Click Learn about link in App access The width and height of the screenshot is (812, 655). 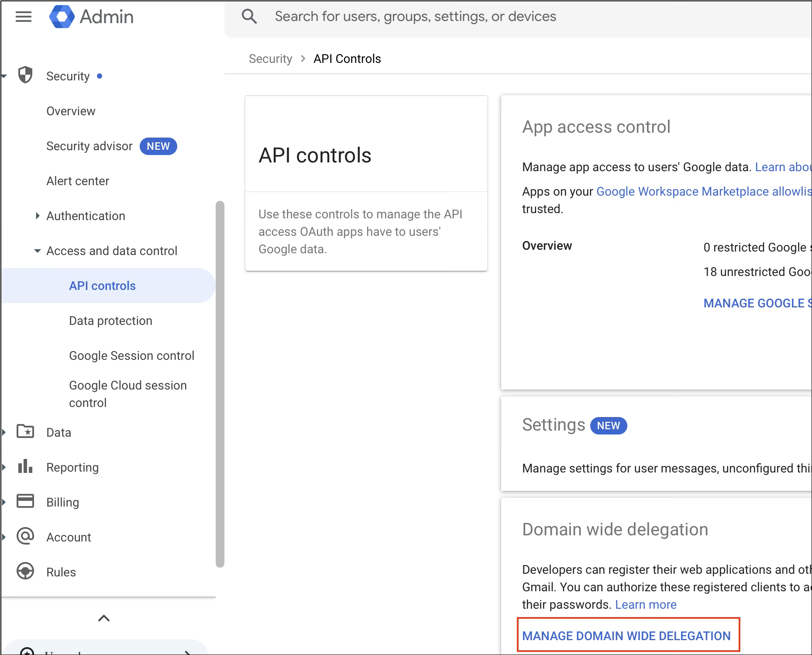(x=783, y=167)
